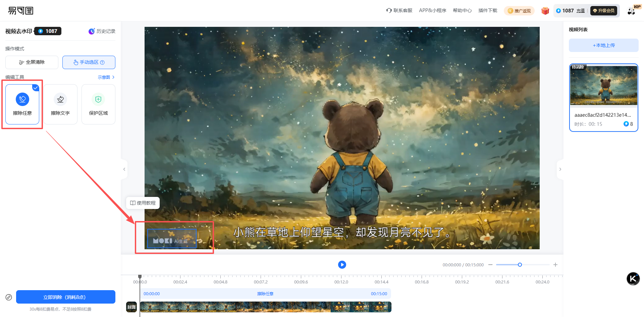Image resolution: width=644 pixels, height=317 pixels.
Task: Select the 擦除文字 tool
Action: click(x=60, y=104)
